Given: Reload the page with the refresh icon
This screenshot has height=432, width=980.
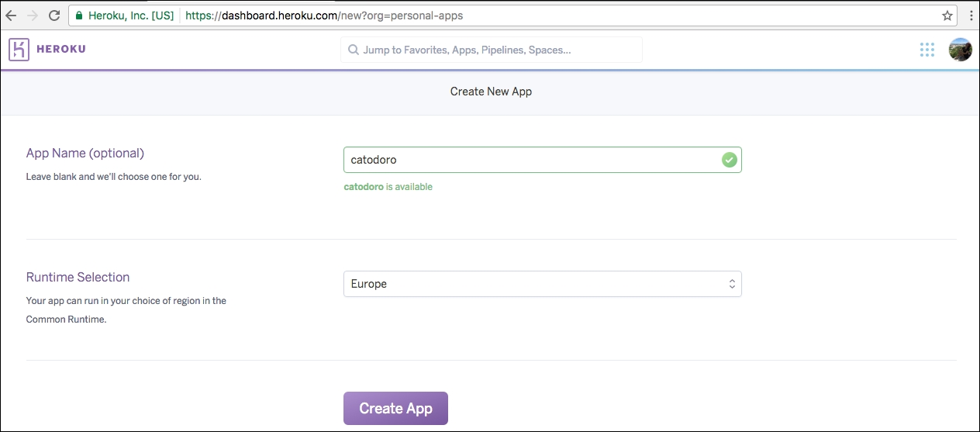Looking at the screenshot, I should [54, 15].
